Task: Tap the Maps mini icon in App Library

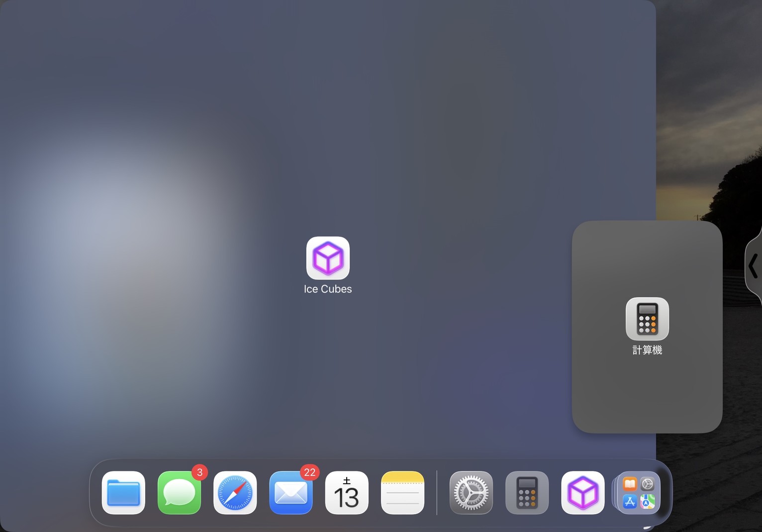Action: [x=647, y=502]
